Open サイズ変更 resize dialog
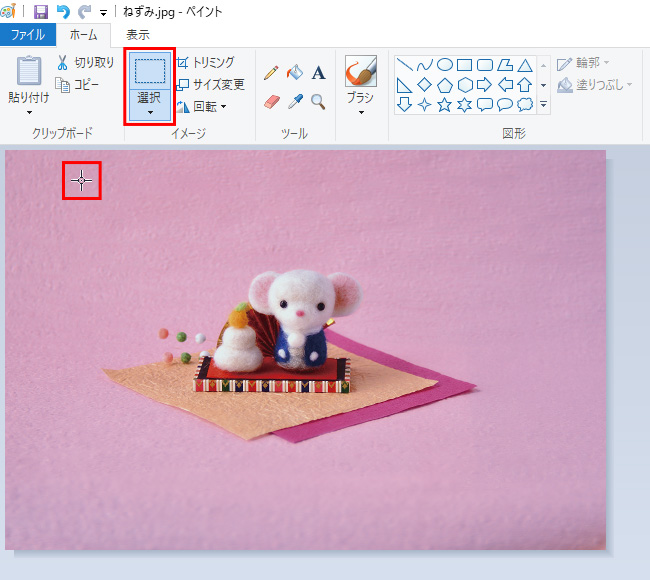Screen dimensions: 650x580 click(x=211, y=85)
